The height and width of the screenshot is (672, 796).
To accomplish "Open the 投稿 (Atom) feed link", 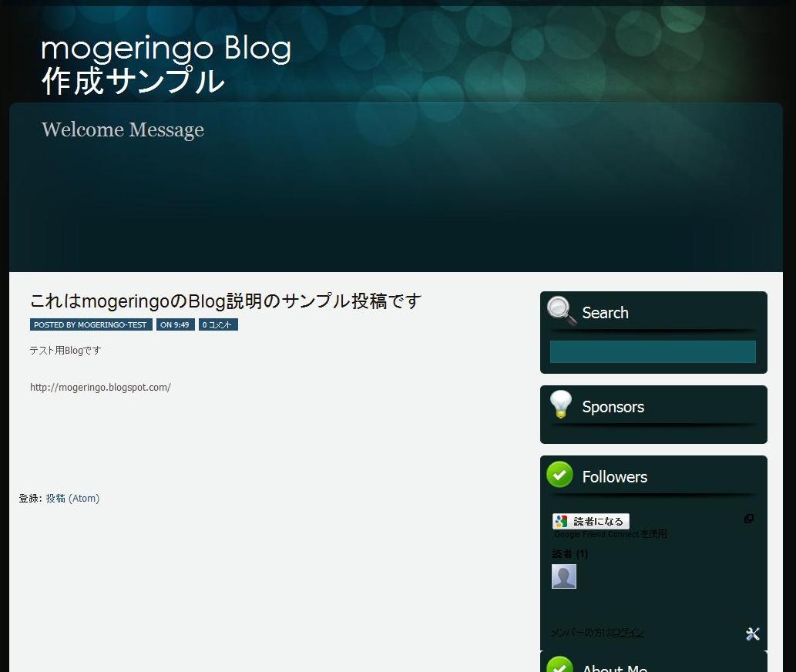I will point(72,499).
